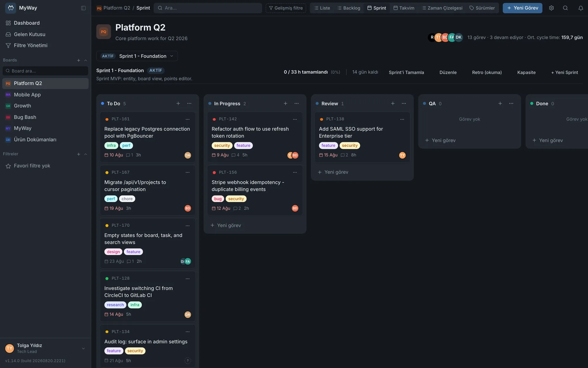The height and width of the screenshot is (368, 588).
Task: Open PLT-128 card menu
Action: click(x=188, y=279)
